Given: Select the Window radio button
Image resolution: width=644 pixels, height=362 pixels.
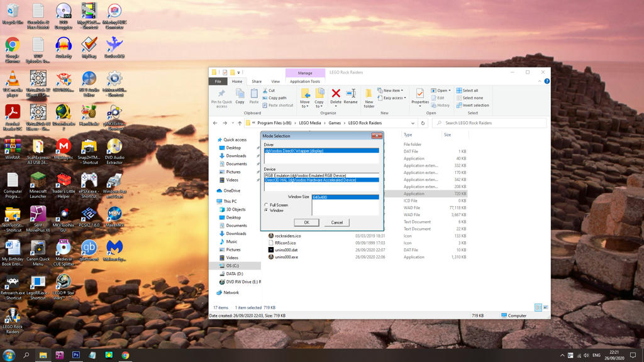Looking at the screenshot, I should click(266, 210).
